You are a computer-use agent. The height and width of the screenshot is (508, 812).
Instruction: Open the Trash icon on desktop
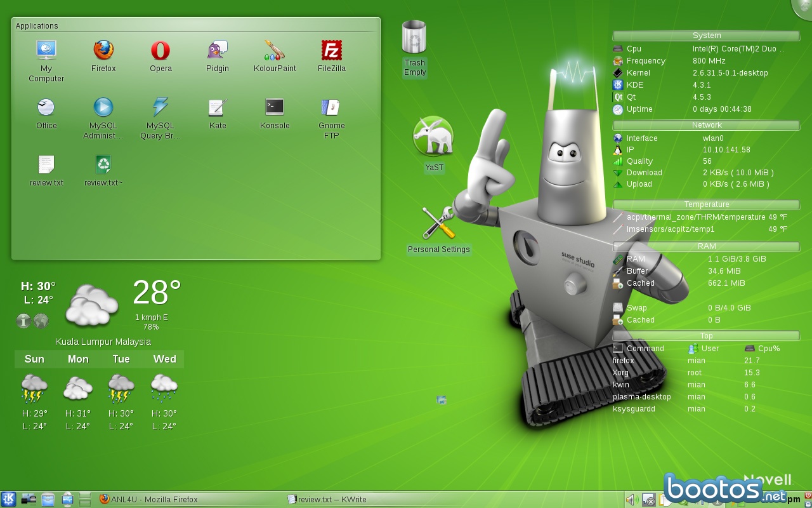(414, 38)
